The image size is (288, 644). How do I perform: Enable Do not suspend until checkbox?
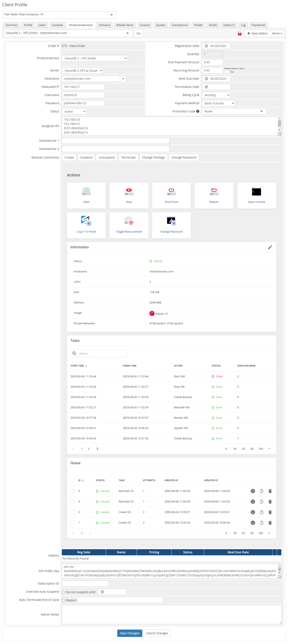pos(63,592)
